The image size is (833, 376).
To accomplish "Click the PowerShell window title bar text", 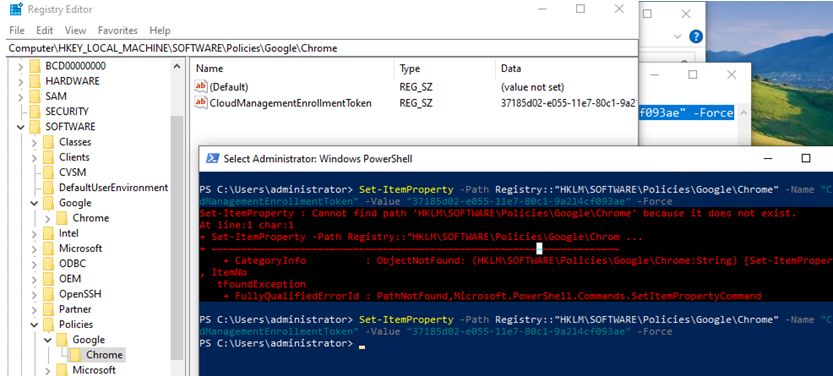I will [318, 159].
